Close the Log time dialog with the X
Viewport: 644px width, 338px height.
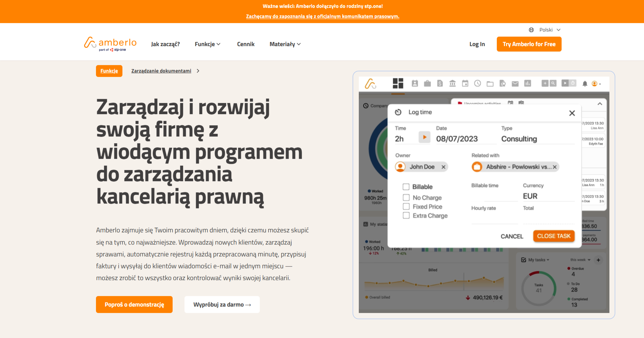[x=572, y=113]
